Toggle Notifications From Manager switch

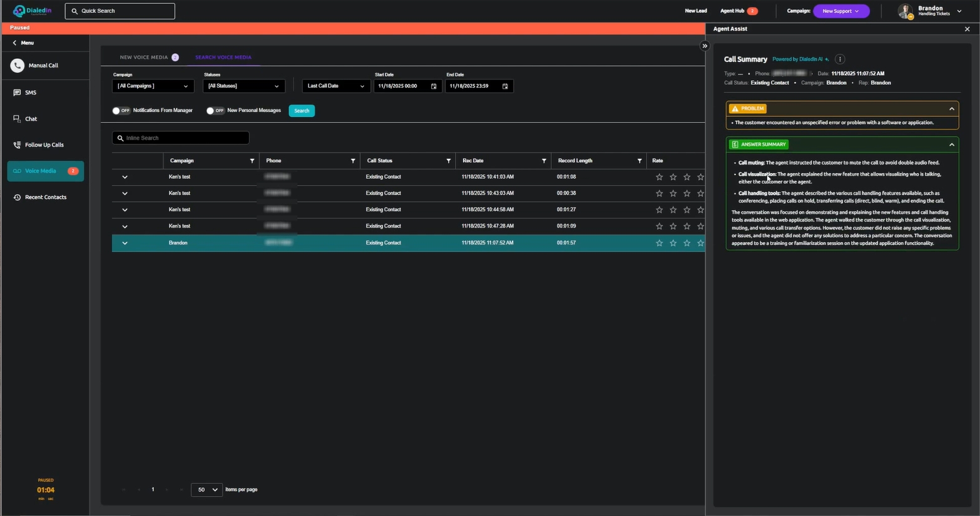(x=121, y=111)
